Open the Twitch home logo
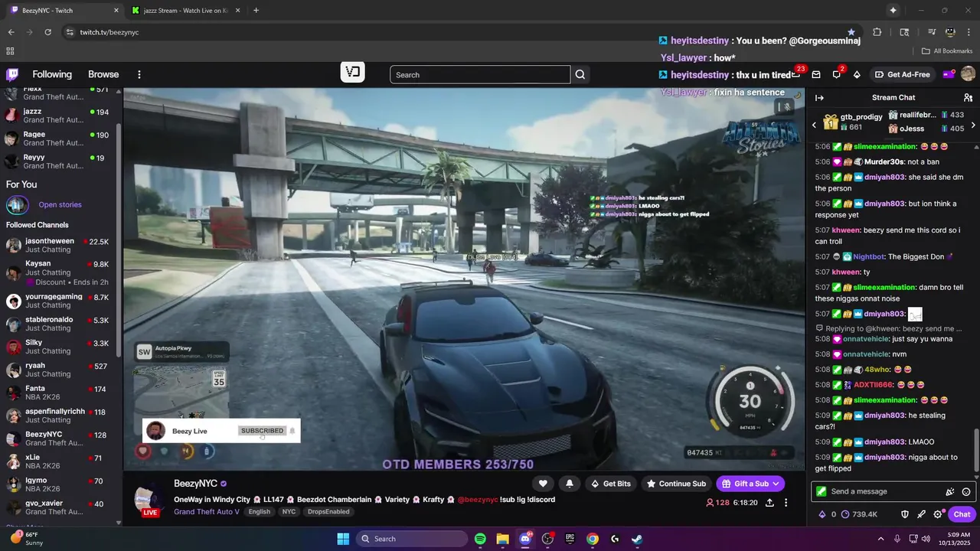The height and width of the screenshot is (551, 980). click(x=12, y=74)
